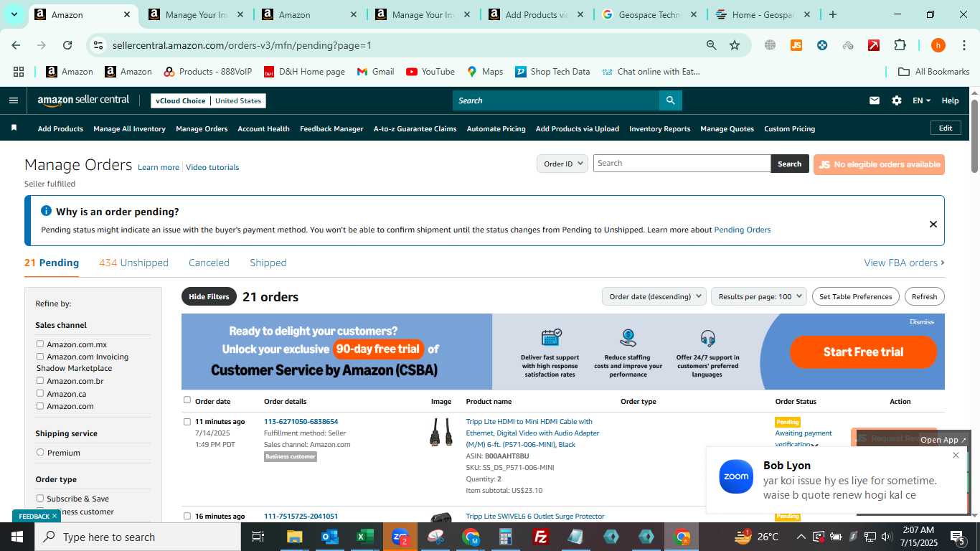This screenshot has width=980, height=551.
Task: Switch to the Shipped tab
Action: (268, 263)
